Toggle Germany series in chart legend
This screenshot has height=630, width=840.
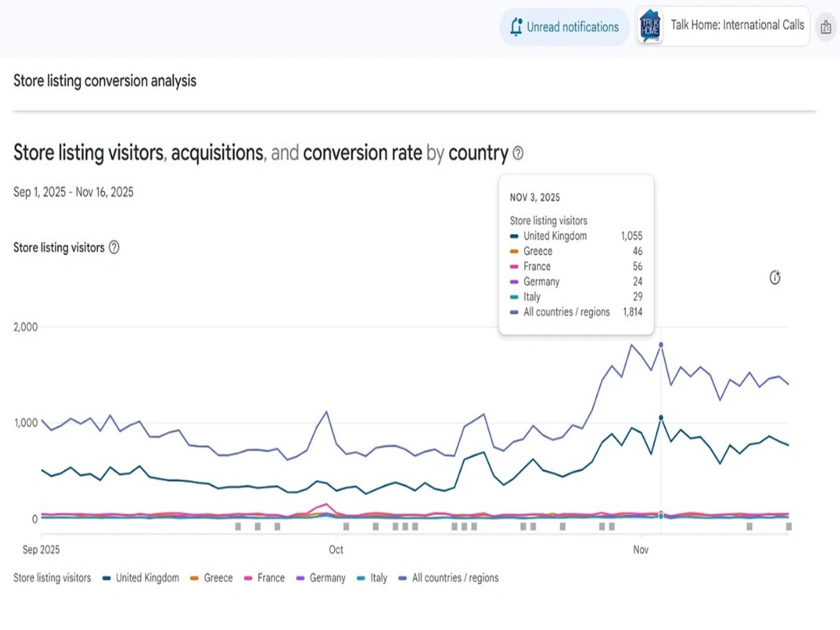pos(321,578)
